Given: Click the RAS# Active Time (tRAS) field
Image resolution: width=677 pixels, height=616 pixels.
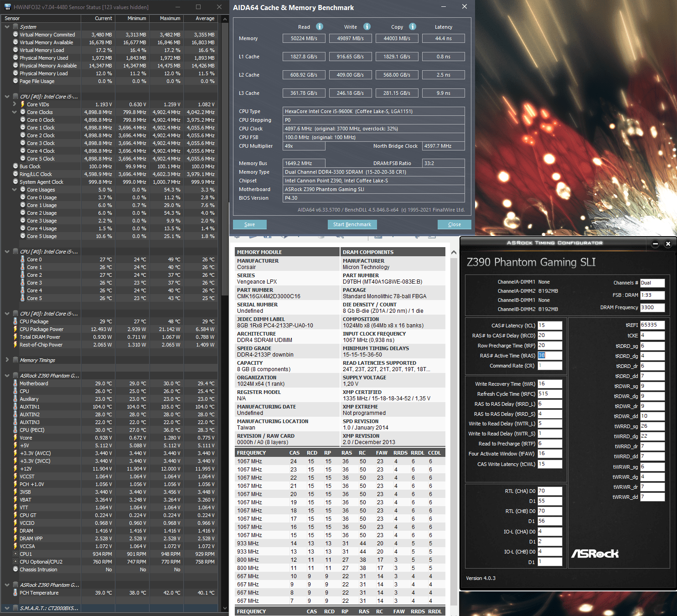Looking at the screenshot, I should point(550,356).
